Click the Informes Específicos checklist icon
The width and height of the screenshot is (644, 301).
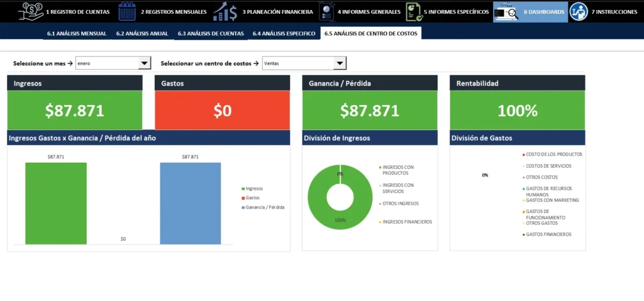413,11
